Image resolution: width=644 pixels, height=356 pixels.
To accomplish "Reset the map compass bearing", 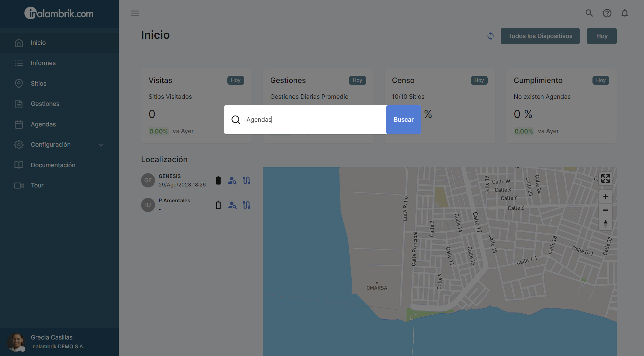I will click(x=606, y=224).
